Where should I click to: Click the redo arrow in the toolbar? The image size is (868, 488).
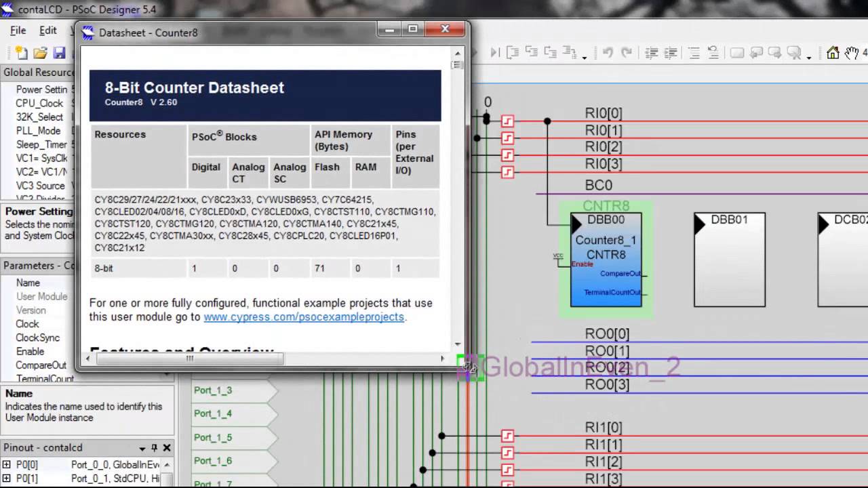tap(627, 52)
